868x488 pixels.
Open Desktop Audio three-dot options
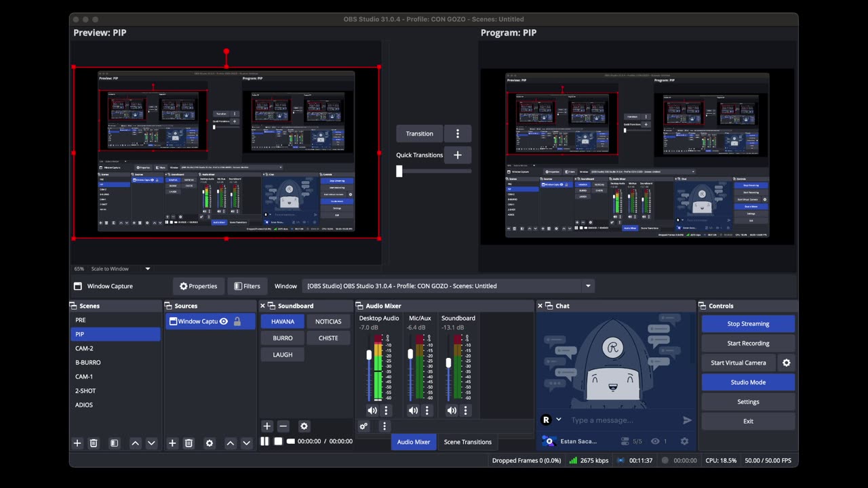click(387, 411)
